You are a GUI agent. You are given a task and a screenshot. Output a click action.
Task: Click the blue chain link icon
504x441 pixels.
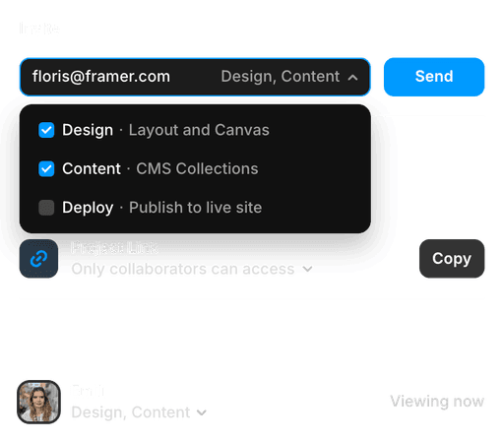pos(38,259)
